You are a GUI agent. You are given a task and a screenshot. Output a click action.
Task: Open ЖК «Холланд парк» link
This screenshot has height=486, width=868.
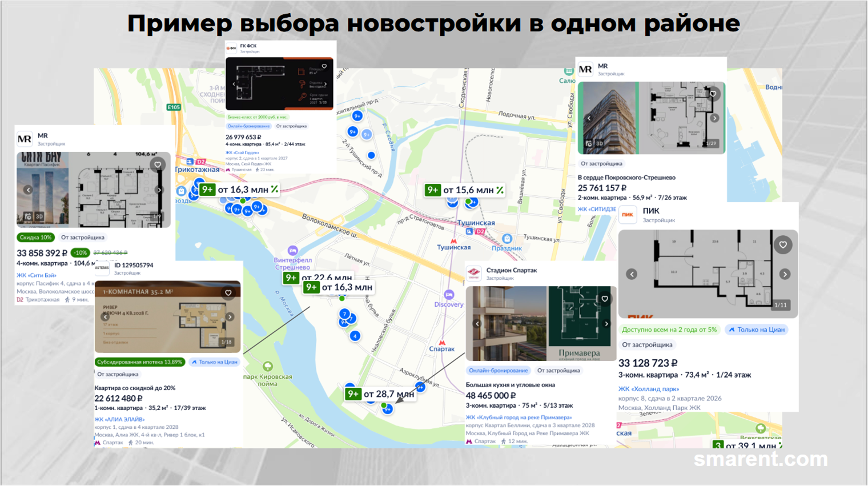tap(649, 389)
